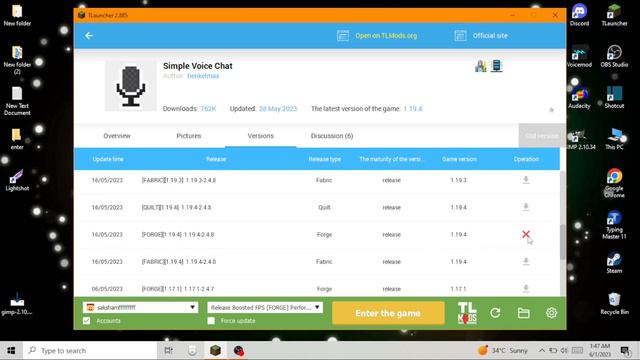Viewport: 640px width, 360px height.
Task: Download the QUILT 1.19.4-2.4.8 version
Action: coord(526,207)
